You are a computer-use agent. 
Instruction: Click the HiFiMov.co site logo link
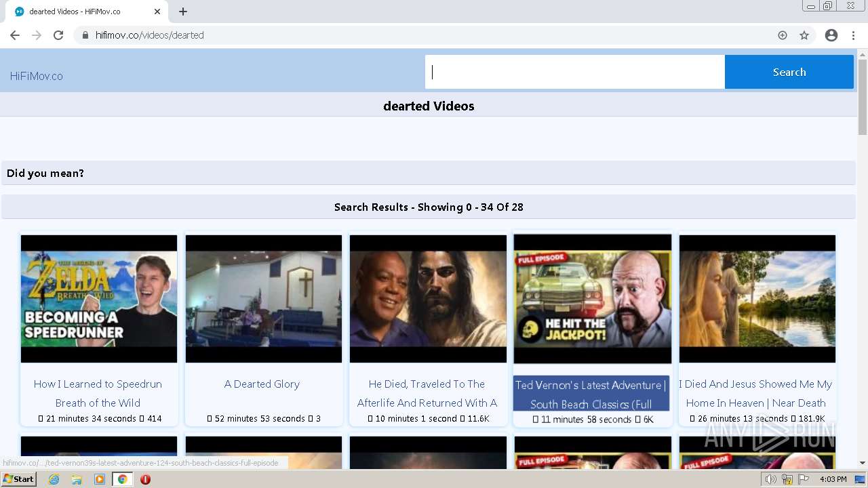[37, 76]
